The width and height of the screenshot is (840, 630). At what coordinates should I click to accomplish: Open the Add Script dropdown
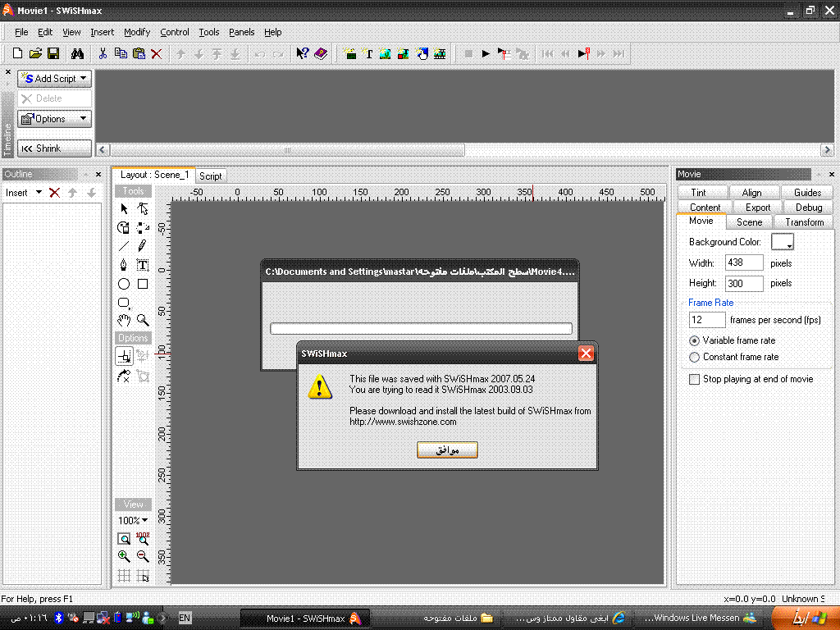pos(55,79)
